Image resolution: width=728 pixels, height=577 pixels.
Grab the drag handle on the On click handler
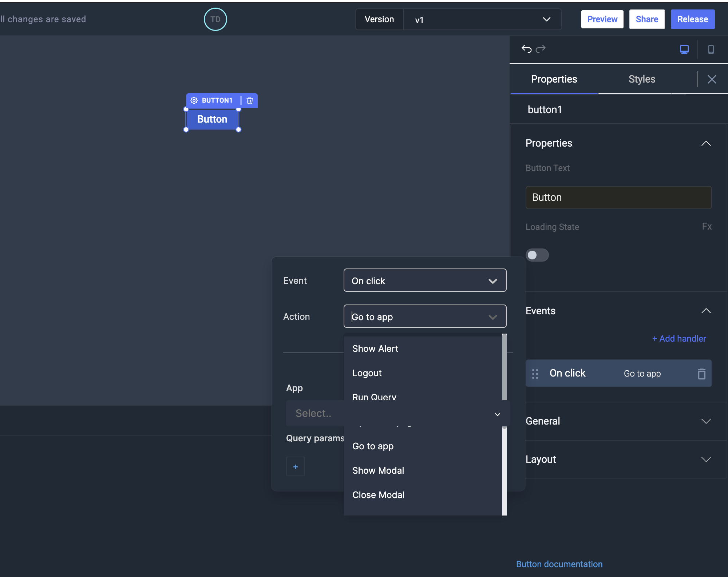[x=535, y=373]
